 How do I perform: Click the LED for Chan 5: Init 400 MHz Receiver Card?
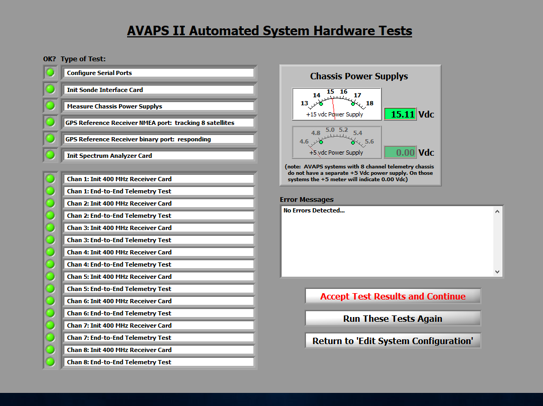50,276
